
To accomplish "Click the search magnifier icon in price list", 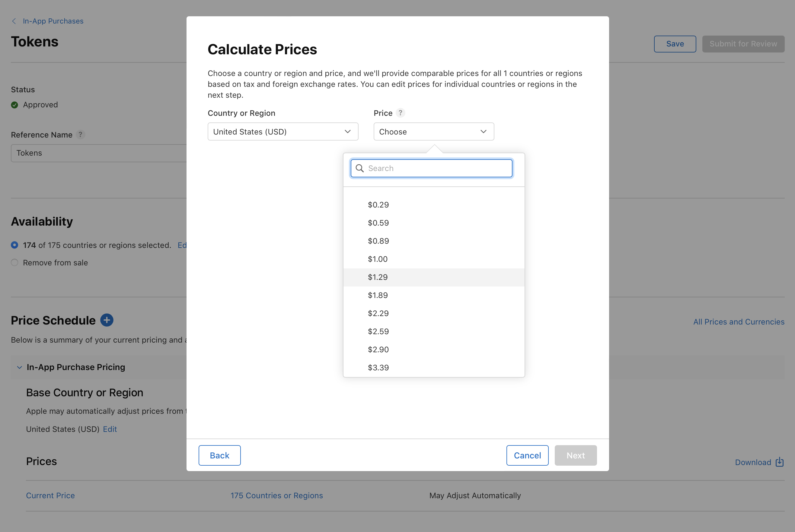I will tap(359, 168).
